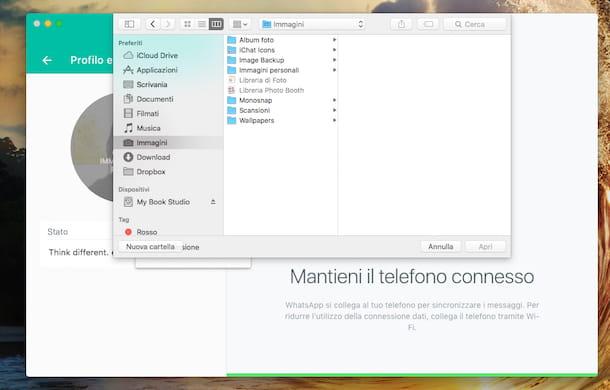This screenshot has width=610, height=390.
Task: Select the Monosnap folder
Action: point(282,100)
